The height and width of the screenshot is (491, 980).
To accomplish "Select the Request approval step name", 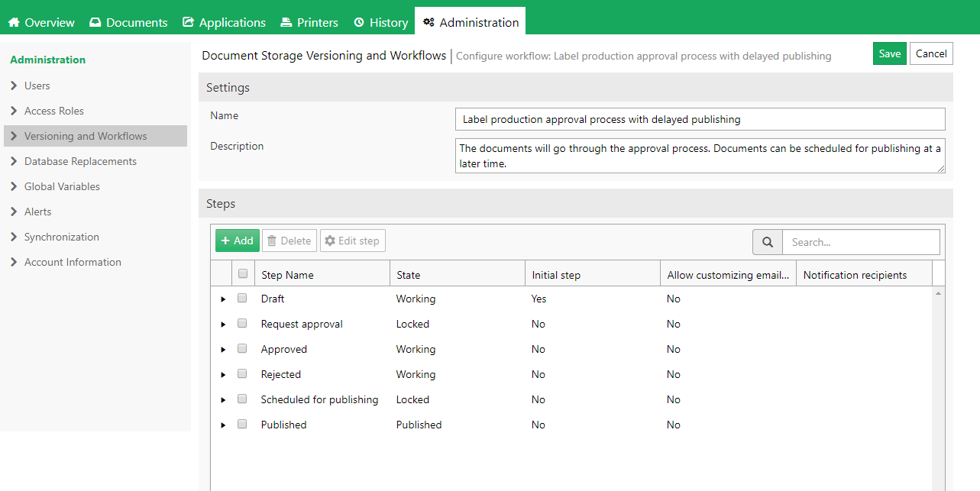I will [x=302, y=324].
